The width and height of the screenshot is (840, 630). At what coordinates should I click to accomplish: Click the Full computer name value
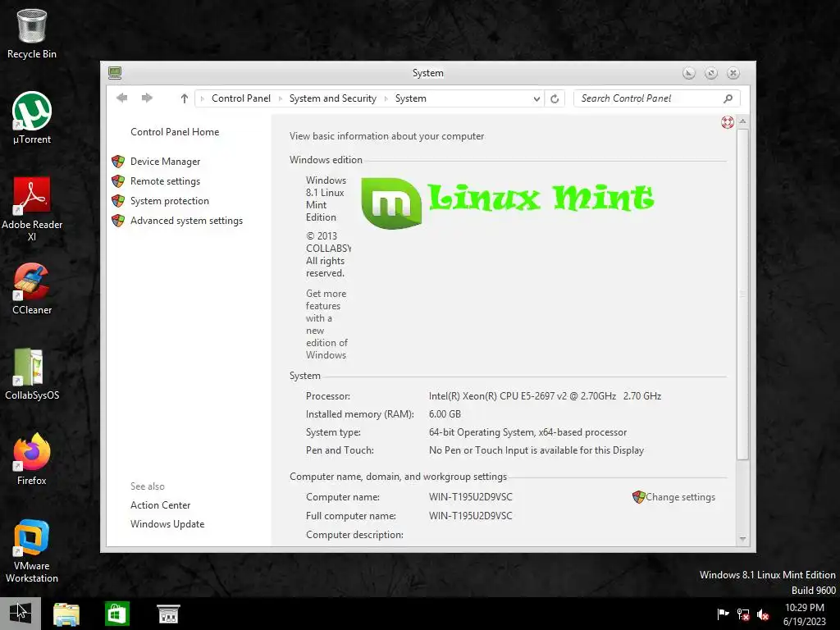point(470,515)
